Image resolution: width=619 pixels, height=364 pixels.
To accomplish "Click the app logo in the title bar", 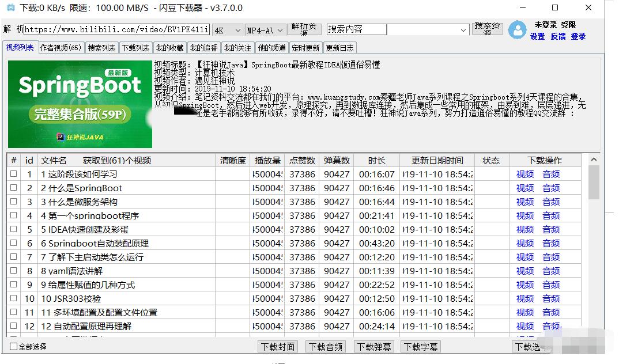I will [11, 7].
